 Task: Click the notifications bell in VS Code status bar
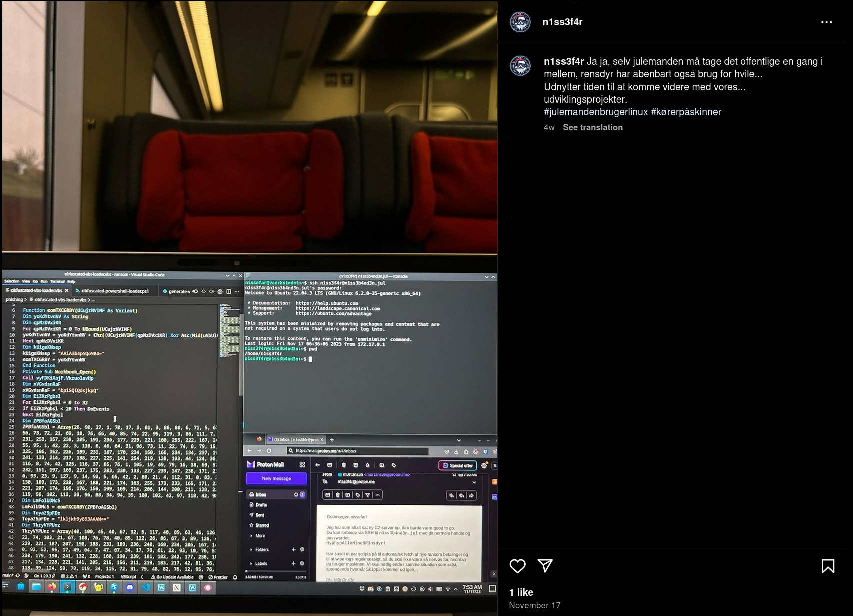pyautogui.click(x=235, y=577)
